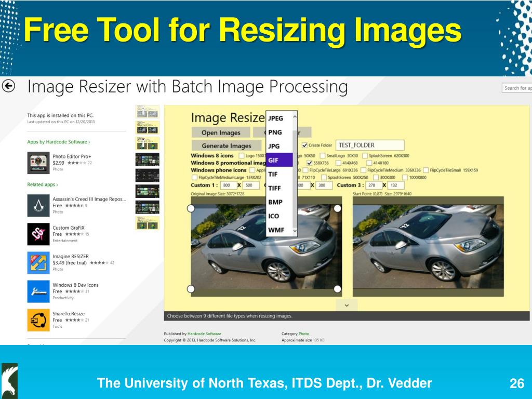Enable the 1000X800 phone icon checkbox

405,178
